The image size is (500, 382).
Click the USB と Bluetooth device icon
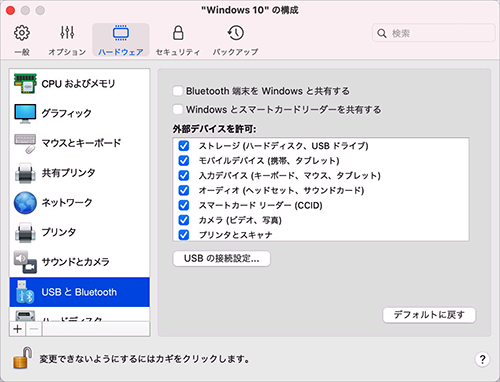(x=25, y=292)
